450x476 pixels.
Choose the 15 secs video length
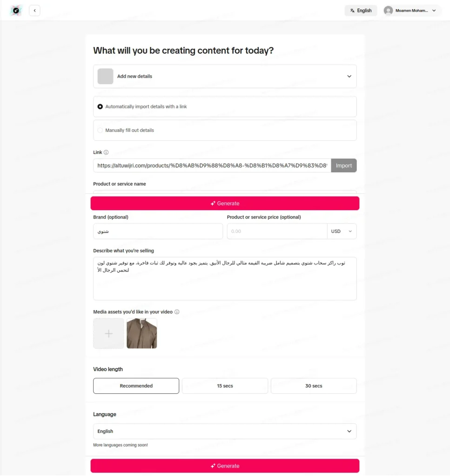(225, 386)
